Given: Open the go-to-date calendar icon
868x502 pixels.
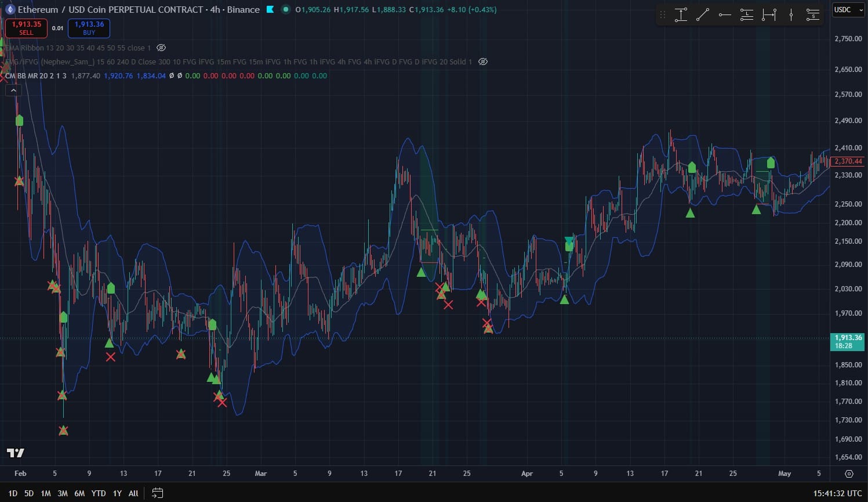Looking at the screenshot, I should pos(157,493).
